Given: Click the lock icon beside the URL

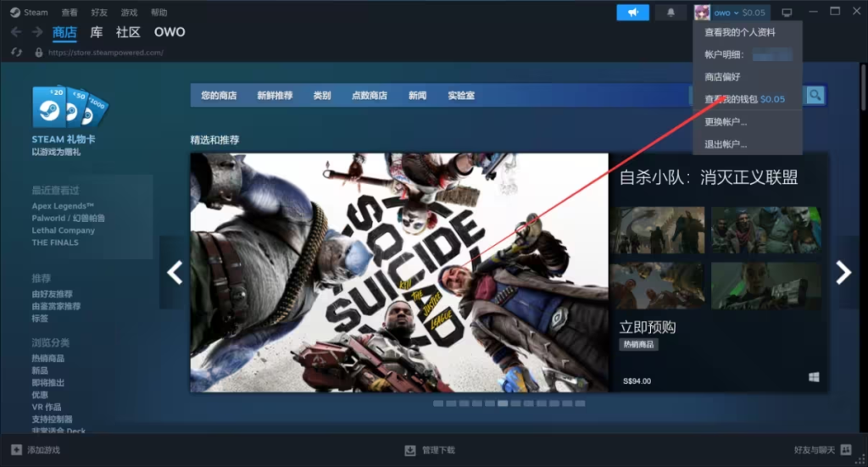Looking at the screenshot, I should (39, 53).
